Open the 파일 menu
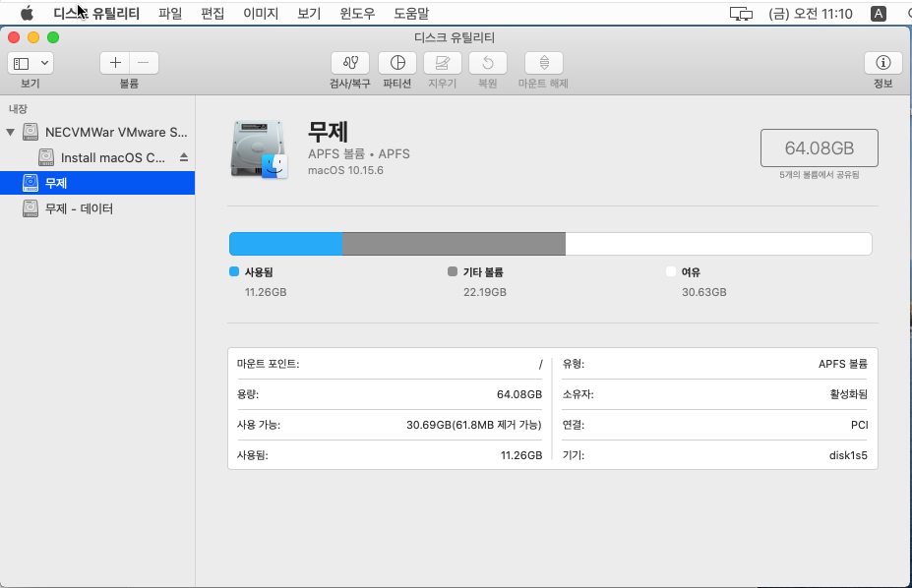Viewport: 912px width, 588px height. (x=170, y=14)
